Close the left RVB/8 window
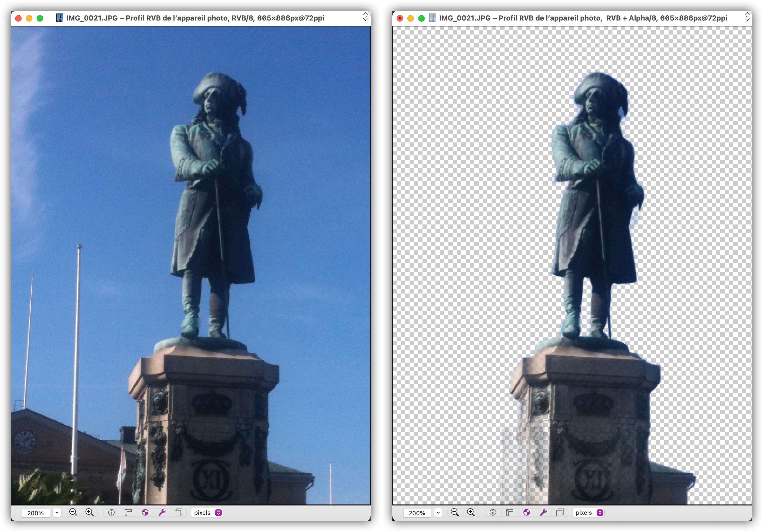Screen dimensions: 763x532 [19, 18]
